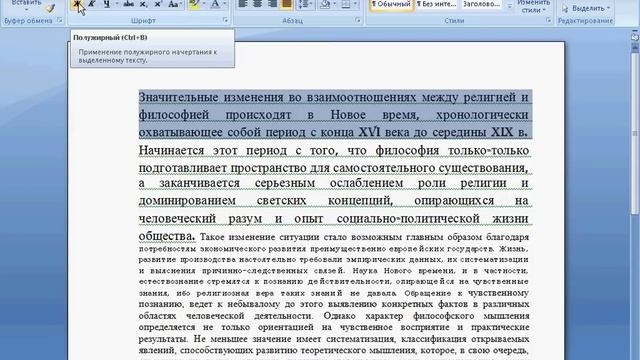640x360 pixels.
Task: Select the Без инте... style
Action: coord(436,4)
